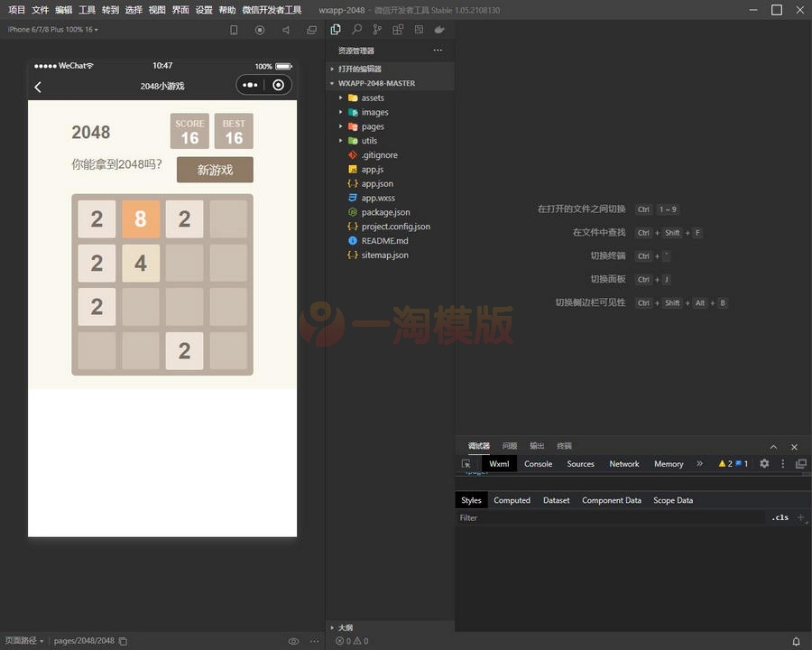This screenshot has width=812, height=650.
Task: Open the debugger settings gear icon
Action: coord(763,463)
